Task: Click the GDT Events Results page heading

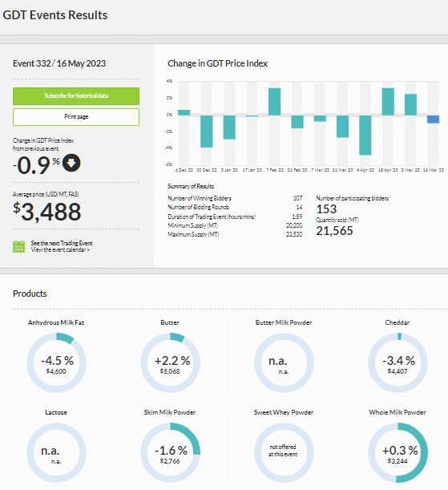Action: point(55,15)
